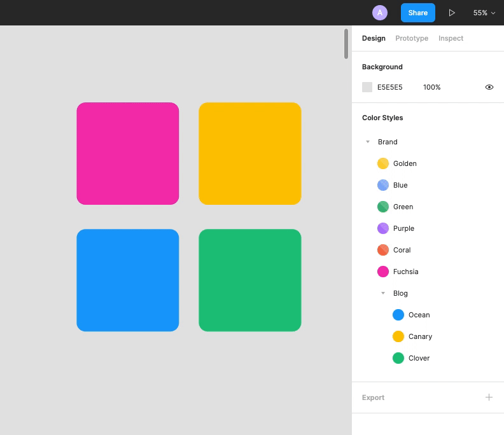Screen dimensions: 504x435
Task: Click the canvas vertical scrollbar thumb
Action: pyautogui.click(x=346, y=44)
